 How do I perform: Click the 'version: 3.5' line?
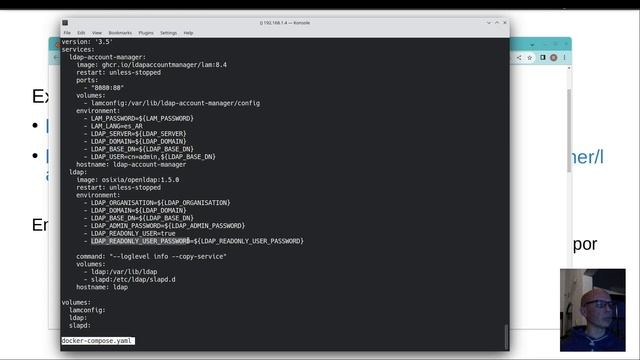click(x=87, y=42)
